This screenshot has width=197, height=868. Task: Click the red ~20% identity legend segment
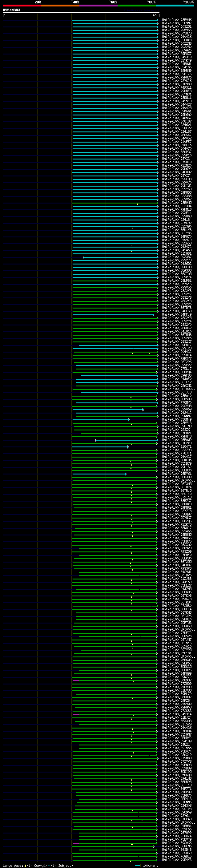(22, 6)
